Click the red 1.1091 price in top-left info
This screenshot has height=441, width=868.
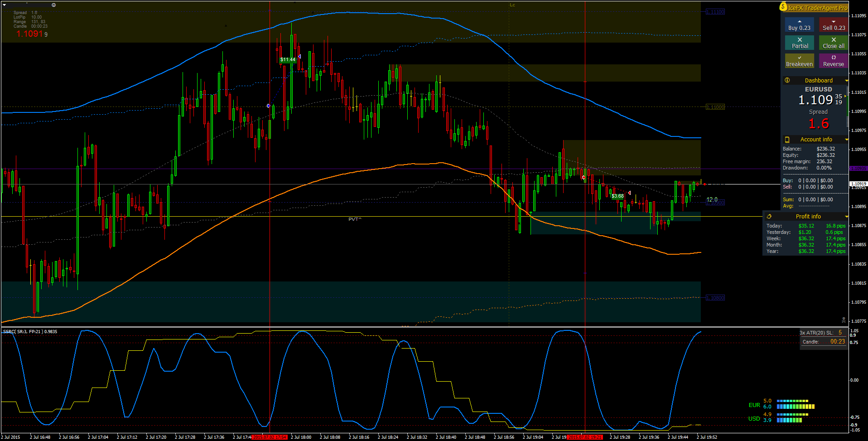coord(29,34)
